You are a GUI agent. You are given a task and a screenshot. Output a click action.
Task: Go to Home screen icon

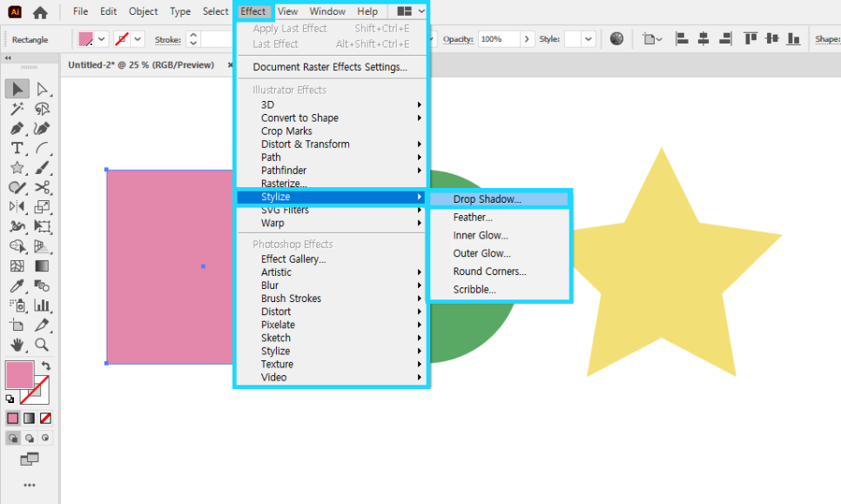pyautogui.click(x=40, y=12)
